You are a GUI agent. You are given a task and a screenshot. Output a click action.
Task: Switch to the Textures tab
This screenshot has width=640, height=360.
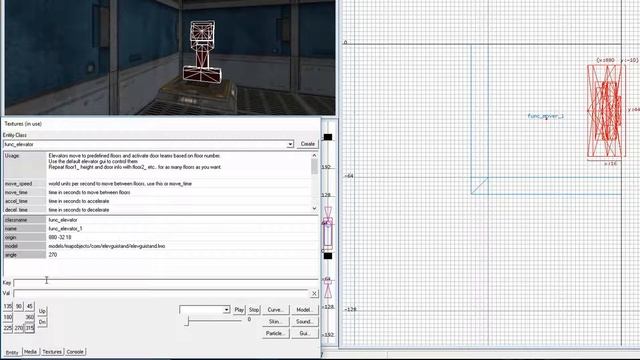[x=52, y=351]
